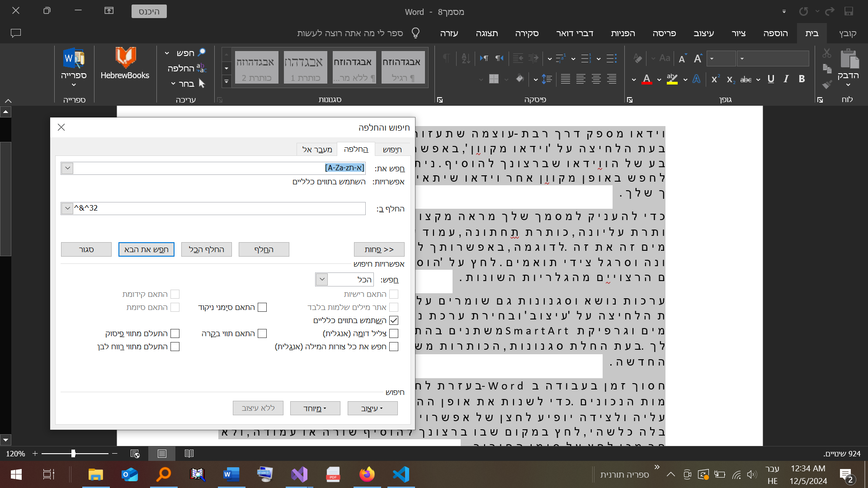868x488 pixels.
Task: Open the File menu tab
Action: pos(848,33)
